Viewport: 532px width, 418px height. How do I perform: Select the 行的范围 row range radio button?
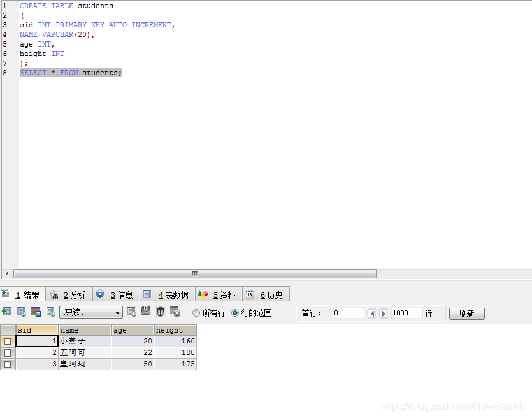[x=235, y=313]
